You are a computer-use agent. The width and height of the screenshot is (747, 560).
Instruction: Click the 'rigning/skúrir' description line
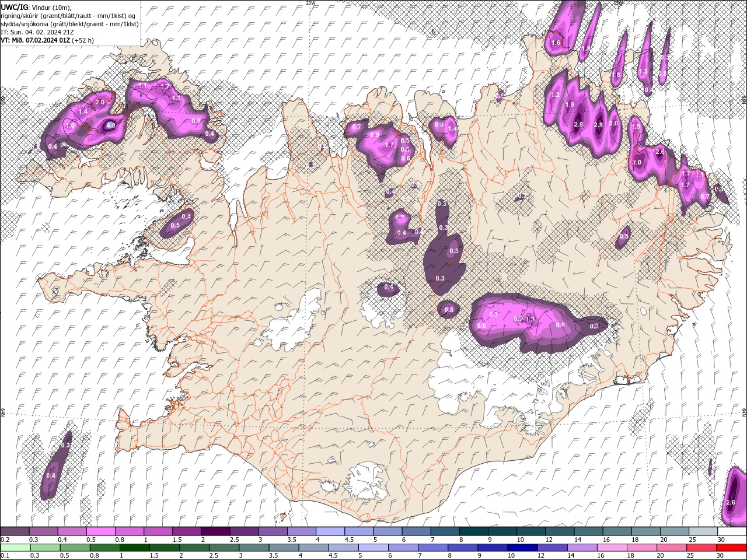(x=68, y=16)
